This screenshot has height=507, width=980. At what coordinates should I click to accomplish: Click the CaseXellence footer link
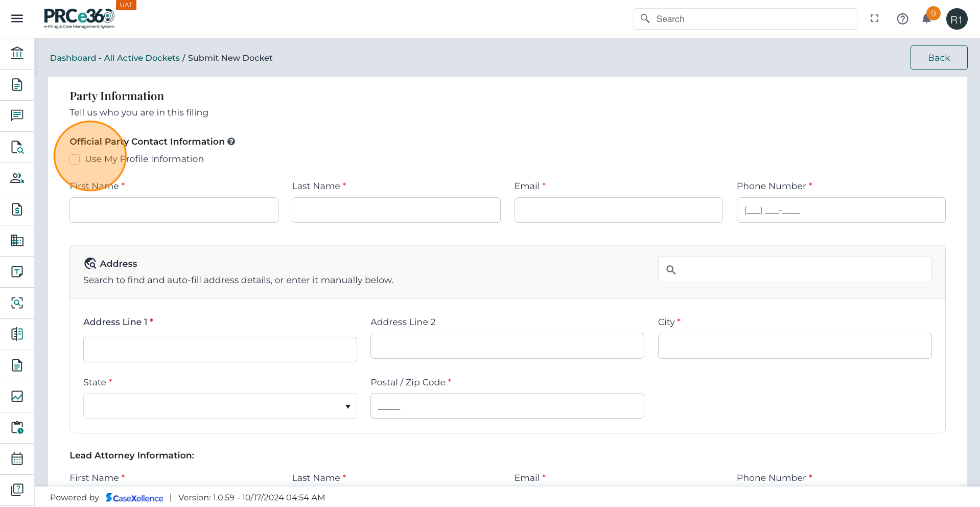click(x=134, y=498)
